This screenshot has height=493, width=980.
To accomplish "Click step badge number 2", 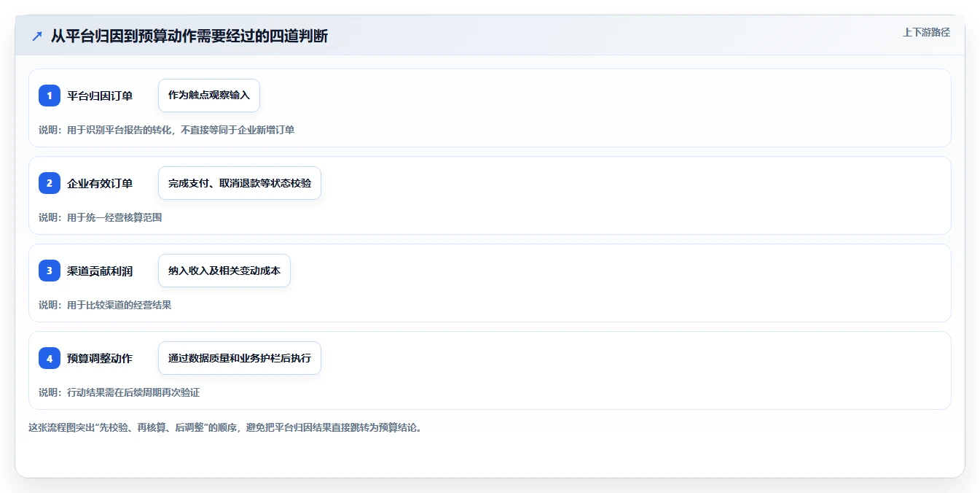I will pos(50,183).
